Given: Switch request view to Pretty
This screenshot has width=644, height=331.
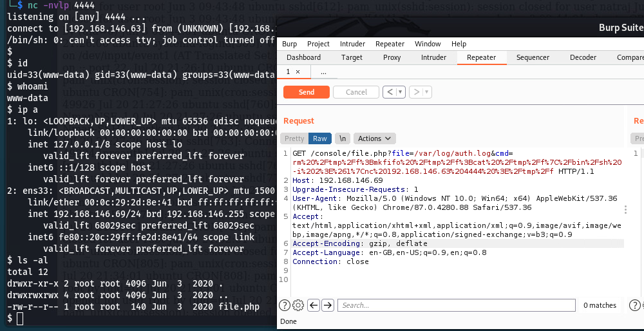Looking at the screenshot, I should coord(294,138).
